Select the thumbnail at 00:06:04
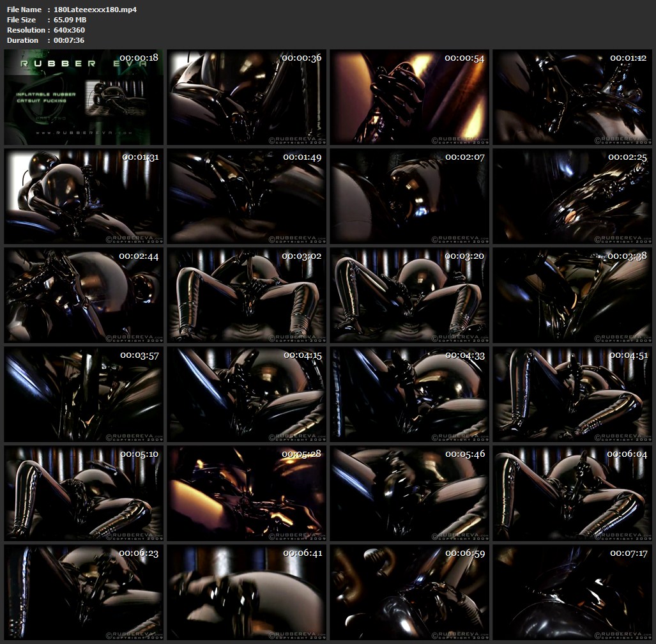Viewport: 656px width, 644px height. [x=572, y=493]
